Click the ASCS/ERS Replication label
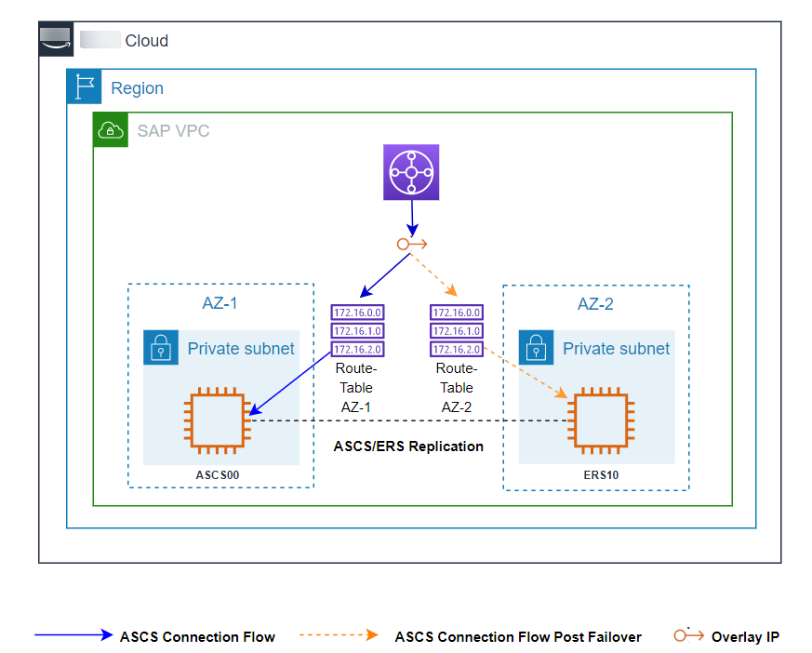 408,446
